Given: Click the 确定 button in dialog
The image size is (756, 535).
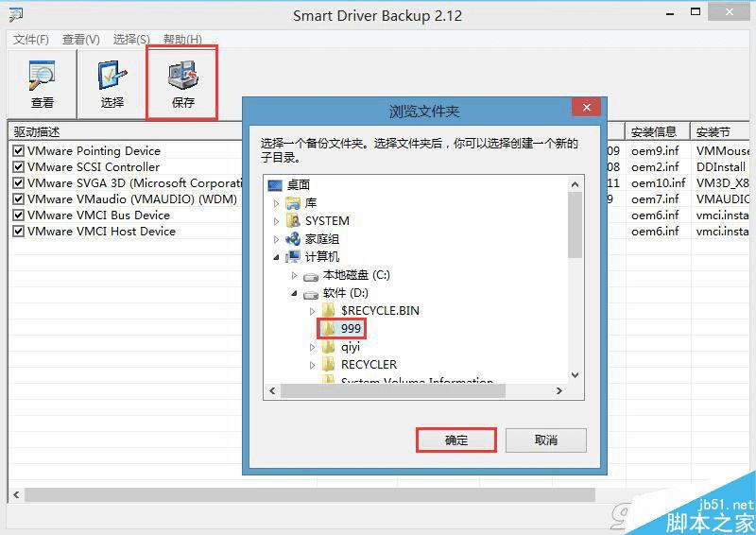Looking at the screenshot, I should [456, 440].
